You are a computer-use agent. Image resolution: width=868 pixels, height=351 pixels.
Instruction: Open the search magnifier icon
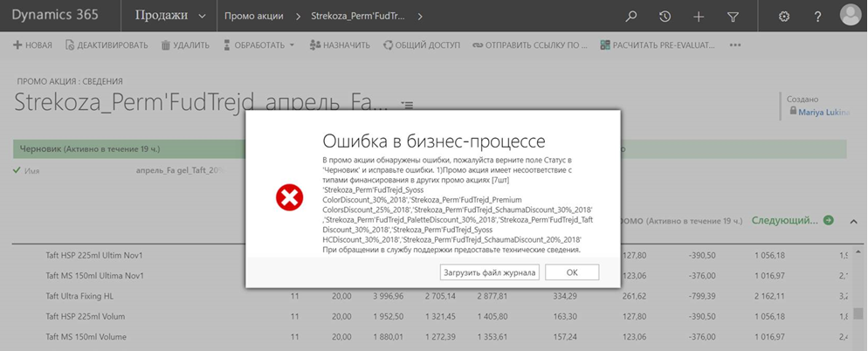[630, 17]
